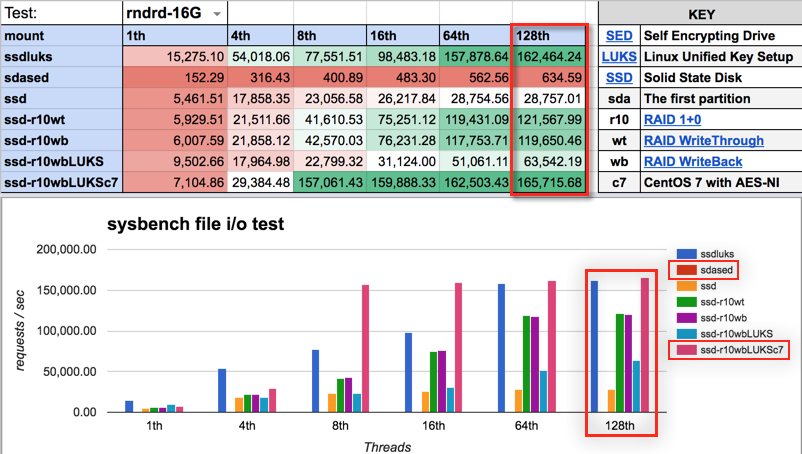Viewport: 802px width, 454px height.
Task: Click the pink bar in the 8th group
Action: 364,348
